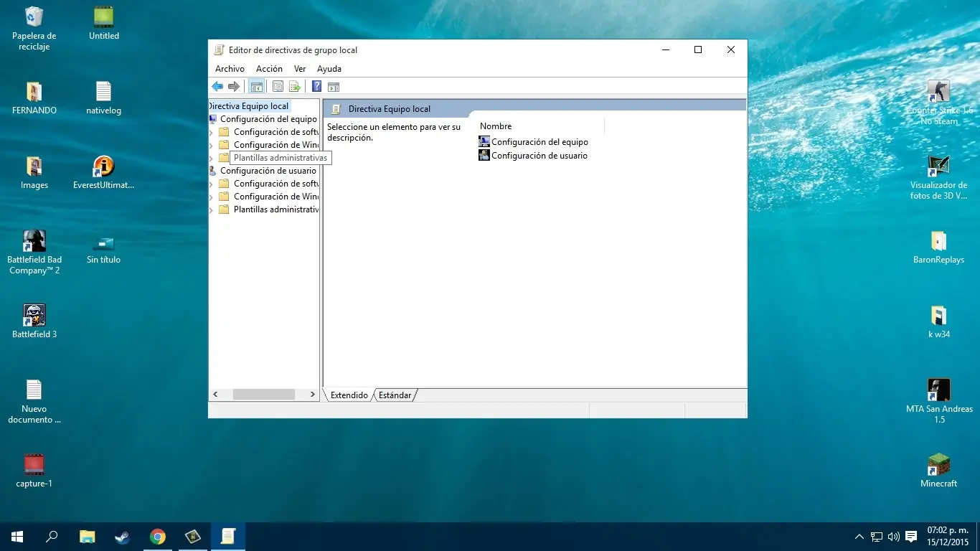This screenshot has width=980, height=551.
Task: Select the Minecraft desktop shortcut
Action: [939, 471]
